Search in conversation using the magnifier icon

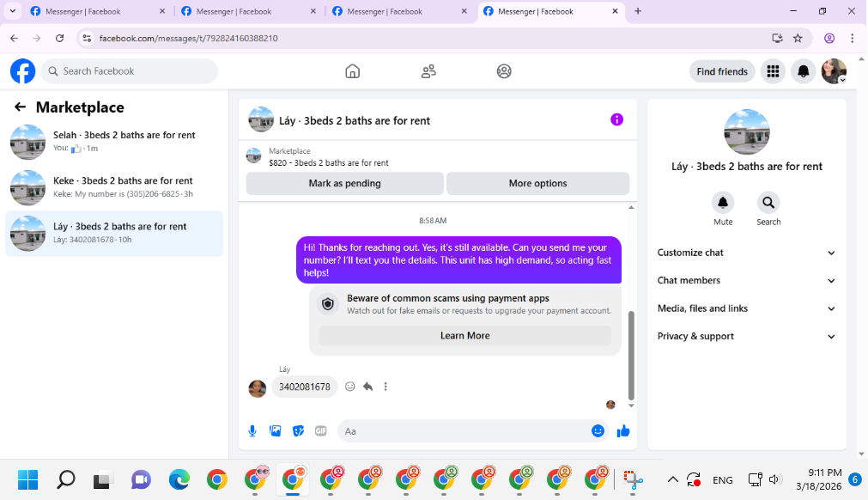[768, 203]
